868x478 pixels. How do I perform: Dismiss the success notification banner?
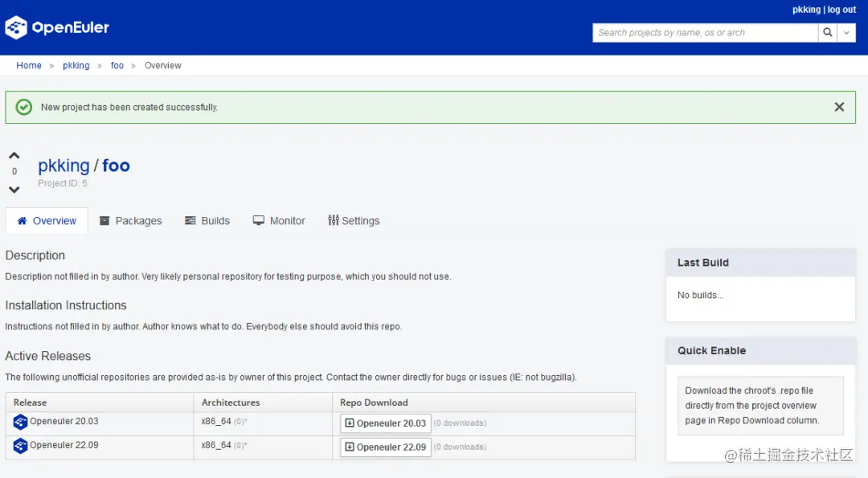839,107
